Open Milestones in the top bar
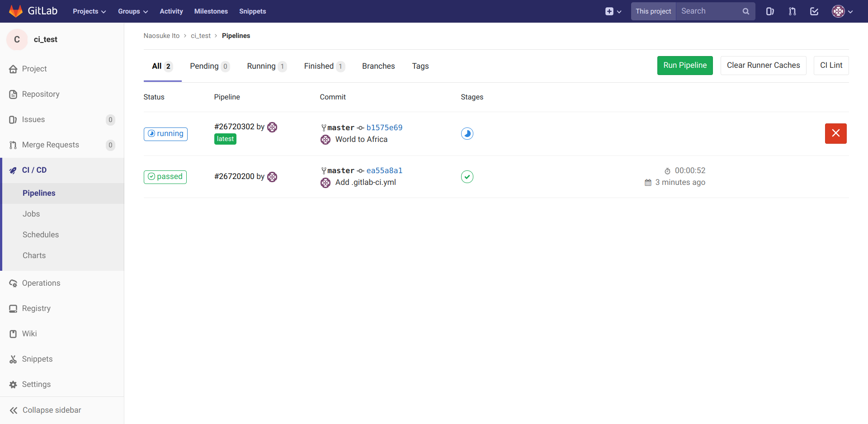The width and height of the screenshot is (868, 424). pos(211,11)
